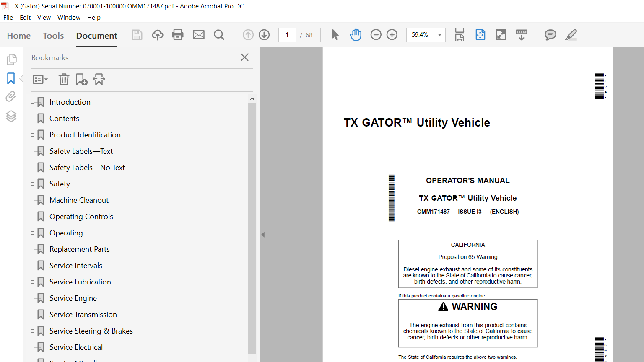The width and height of the screenshot is (644, 362).
Task: Expand the Service Engine bookmark
Action: tap(33, 298)
